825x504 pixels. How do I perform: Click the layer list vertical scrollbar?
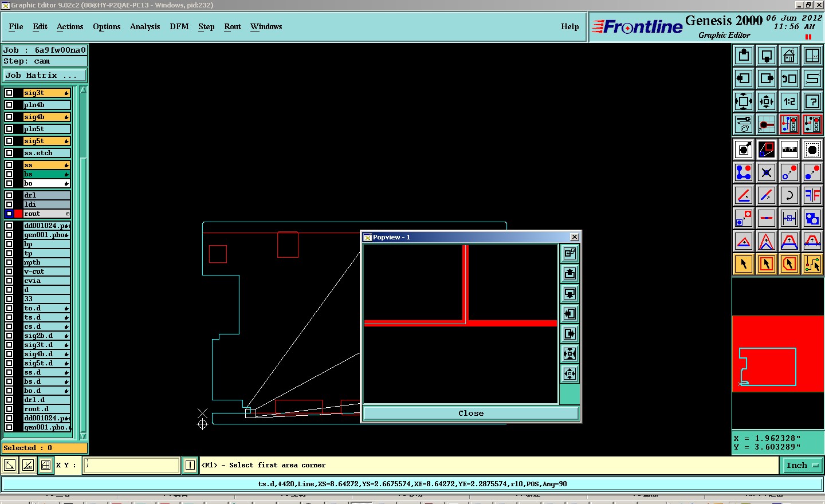[x=83, y=262]
